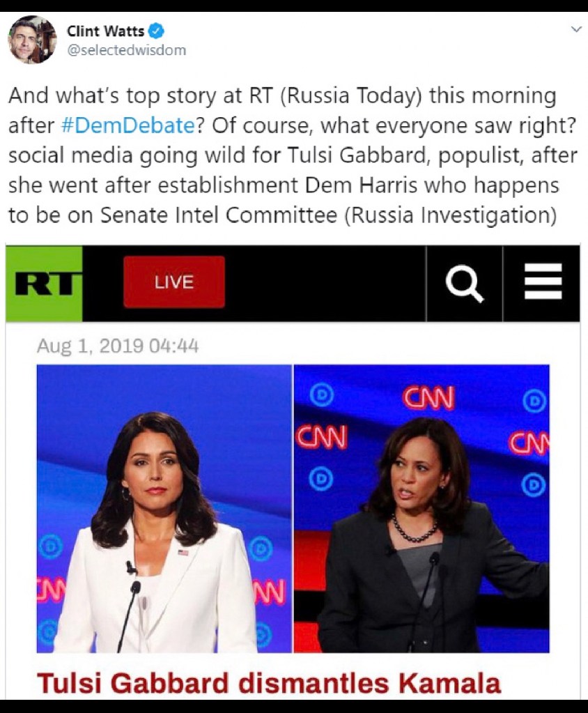The image size is (588, 713).
Task: Click the CNN logo left of right photo
Action: [x=322, y=437]
